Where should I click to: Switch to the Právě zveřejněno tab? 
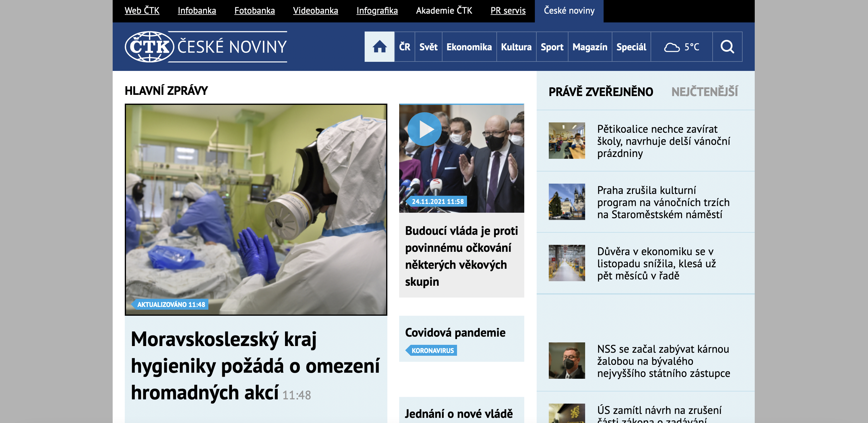click(x=601, y=92)
